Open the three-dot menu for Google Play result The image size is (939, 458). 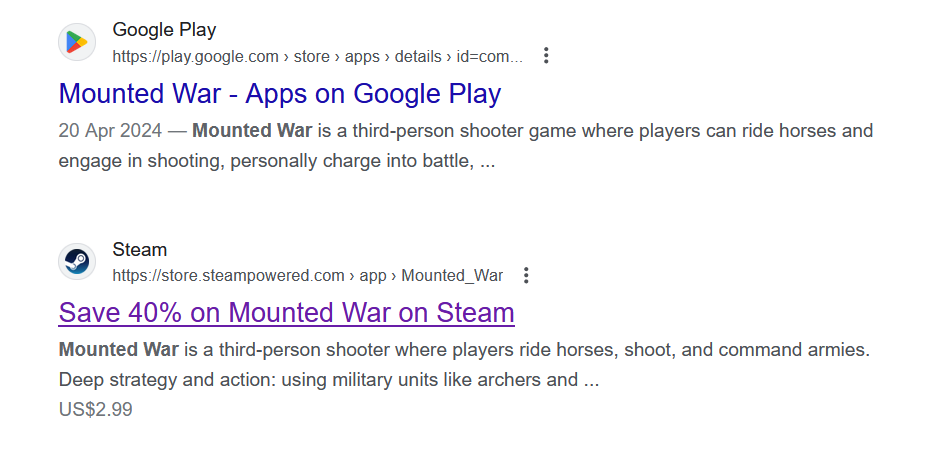546,56
